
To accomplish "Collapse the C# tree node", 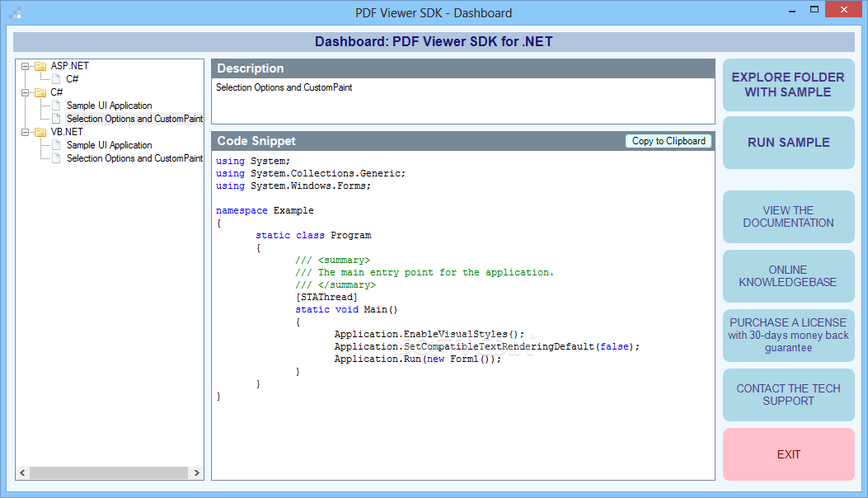I will click(x=25, y=92).
